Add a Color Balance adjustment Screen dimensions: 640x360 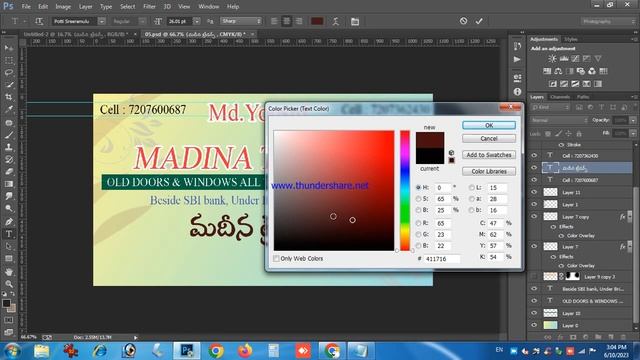(x=558, y=71)
